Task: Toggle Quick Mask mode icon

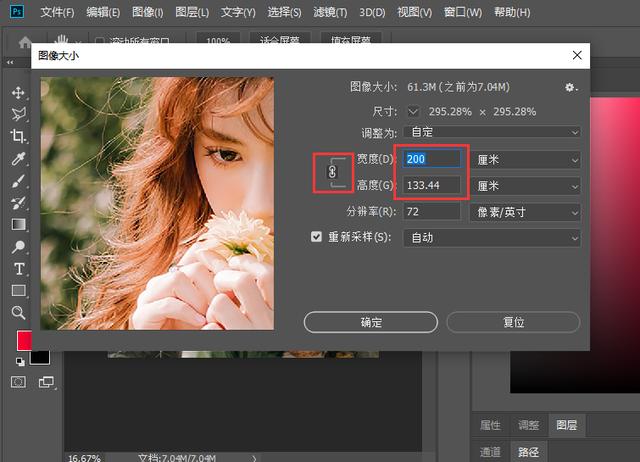Action: (18, 381)
